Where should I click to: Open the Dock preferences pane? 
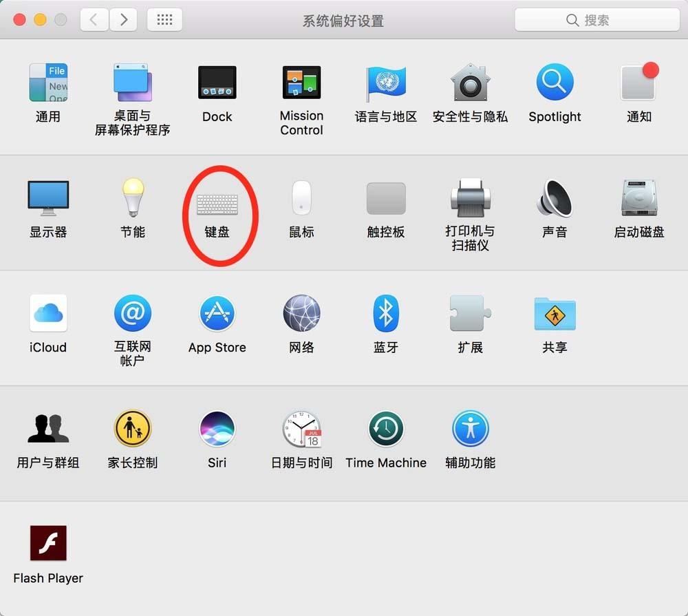pos(217,83)
